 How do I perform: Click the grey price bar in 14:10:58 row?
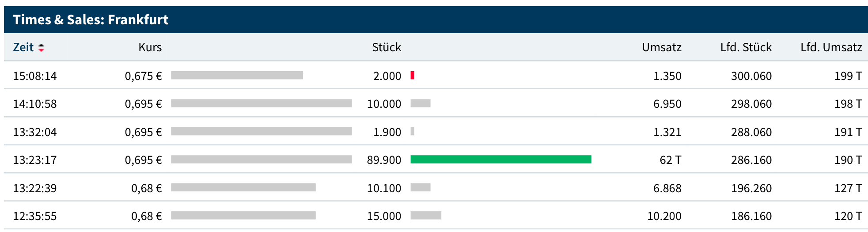261,103
